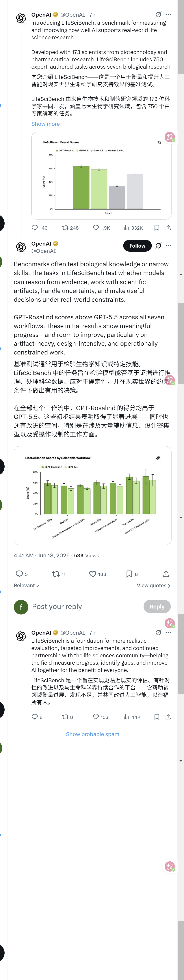Open the OpenAI profile avatar on top post
This screenshot has height=980, width=184.
coord(21,18)
